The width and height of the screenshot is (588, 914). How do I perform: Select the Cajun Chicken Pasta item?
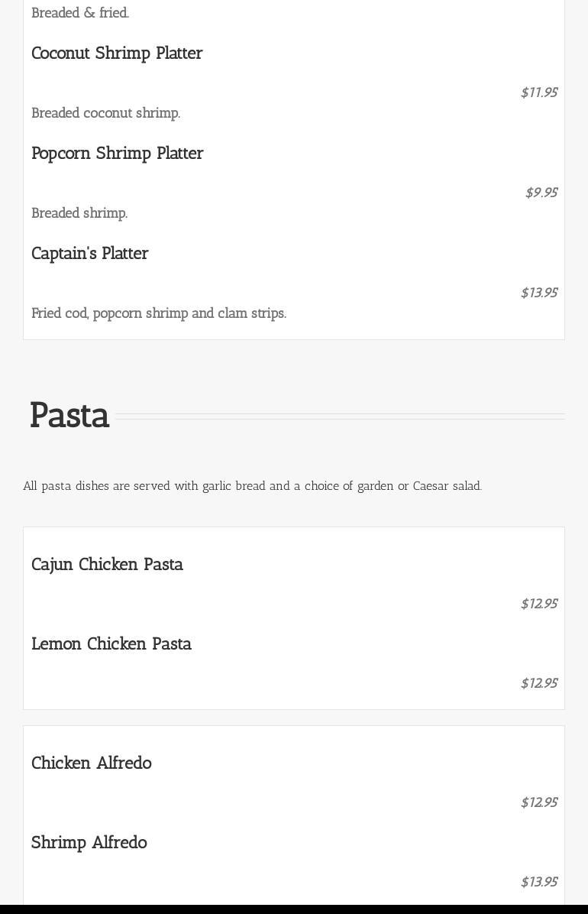[x=107, y=565]
